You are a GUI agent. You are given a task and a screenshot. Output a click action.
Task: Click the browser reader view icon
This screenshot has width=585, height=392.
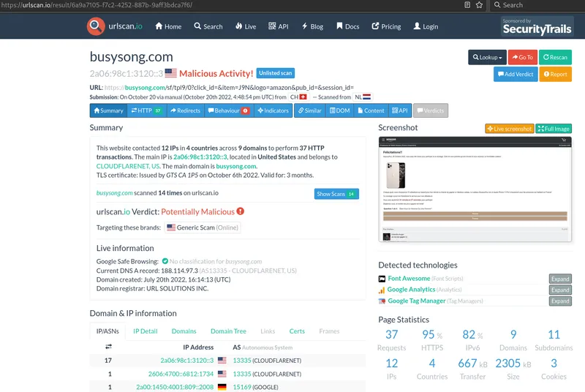tap(467, 5)
